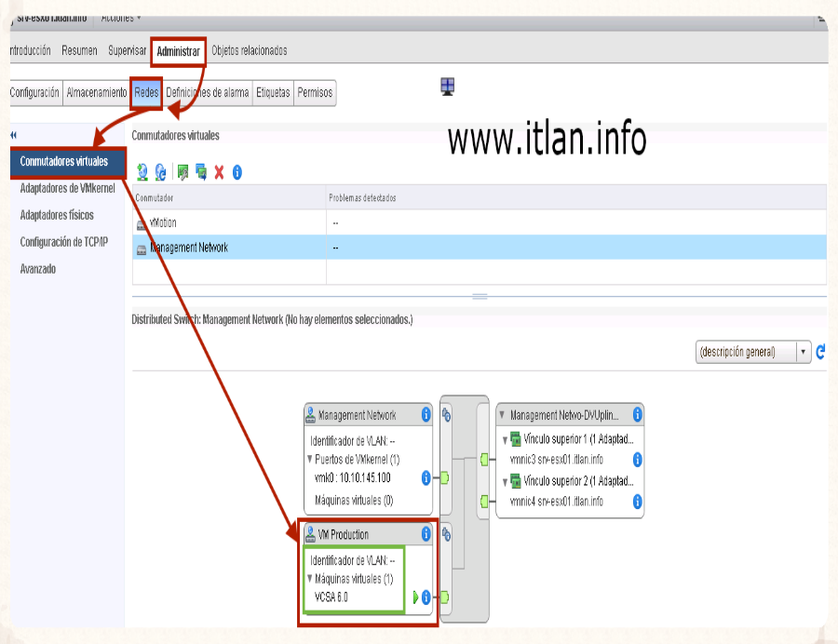The width and height of the screenshot is (838, 644).
Task: Collapse the Puertos de VMkernel section
Action: (309, 460)
